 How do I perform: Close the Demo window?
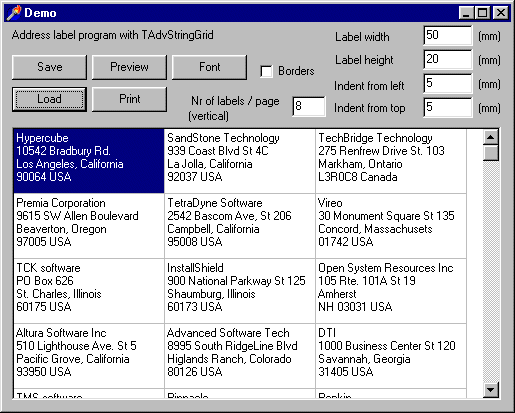coord(501,13)
